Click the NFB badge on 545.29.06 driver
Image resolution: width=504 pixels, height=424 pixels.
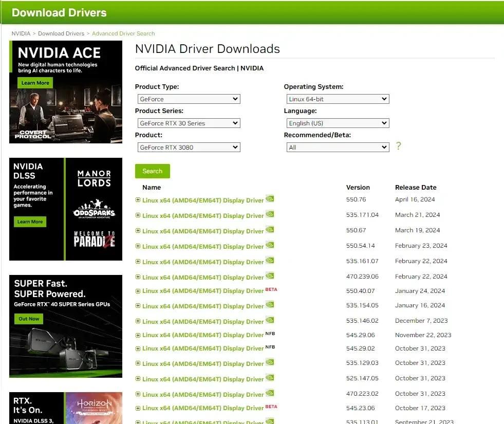270,334
